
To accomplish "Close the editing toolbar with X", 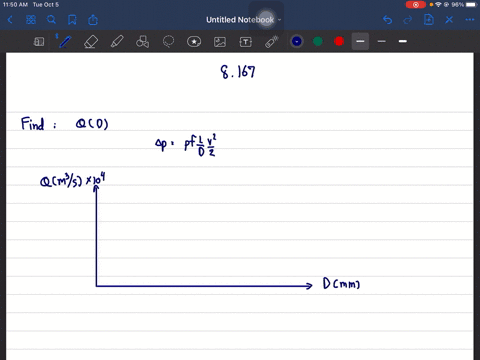I will click(449, 20).
